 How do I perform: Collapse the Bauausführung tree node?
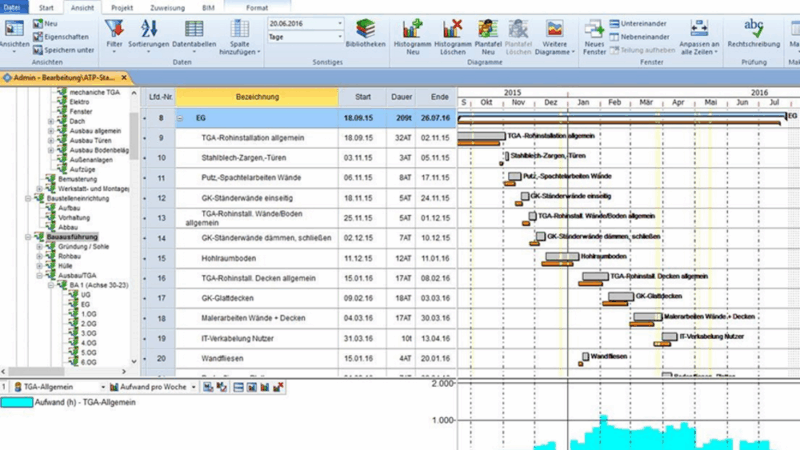pyautogui.click(x=28, y=237)
